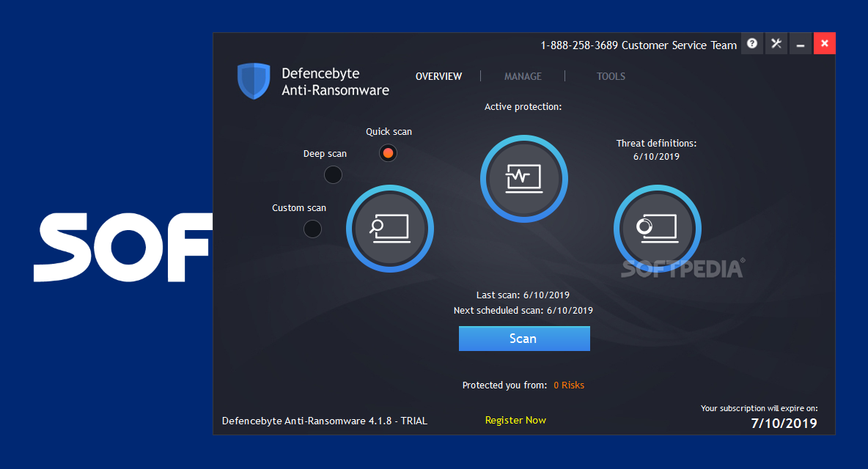Click the Active protection monitor icon
This screenshot has height=469, width=868.
pos(523,178)
